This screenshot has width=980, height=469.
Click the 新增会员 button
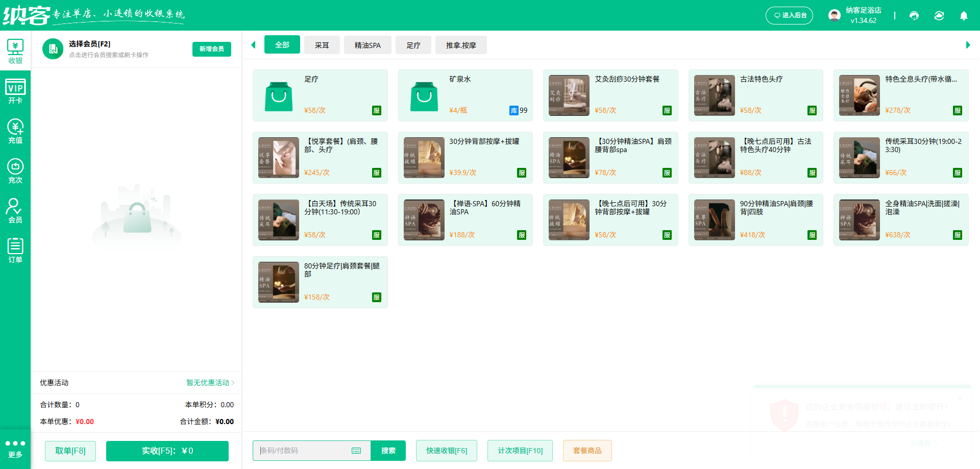[x=212, y=49]
